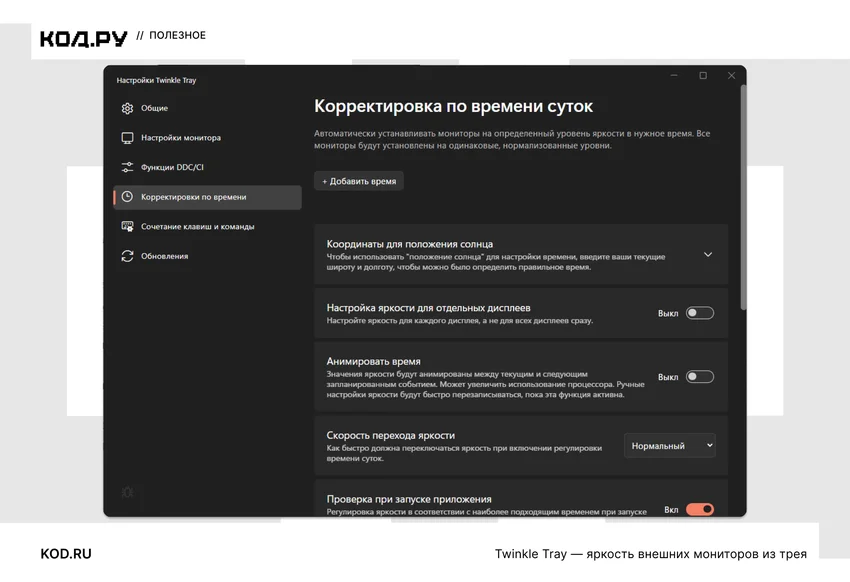
Task: Click the ПОЛЕЗНОЕ category label
Action: (x=177, y=35)
